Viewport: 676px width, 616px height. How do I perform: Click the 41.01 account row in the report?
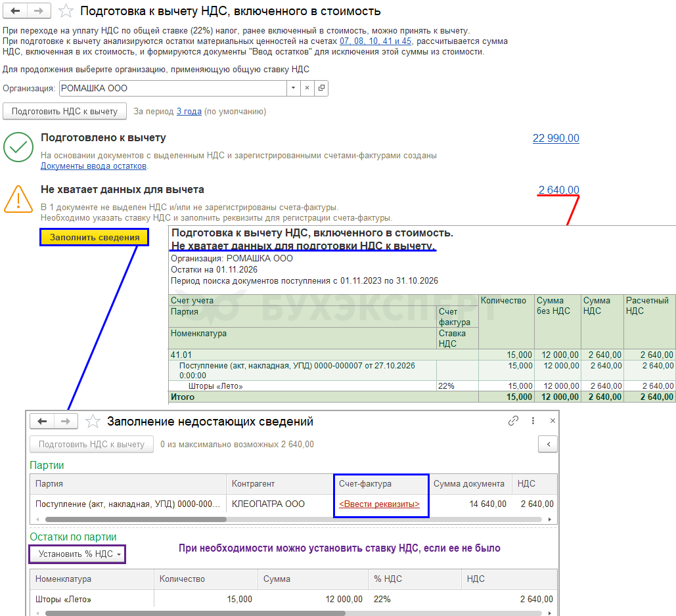[422, 355]
